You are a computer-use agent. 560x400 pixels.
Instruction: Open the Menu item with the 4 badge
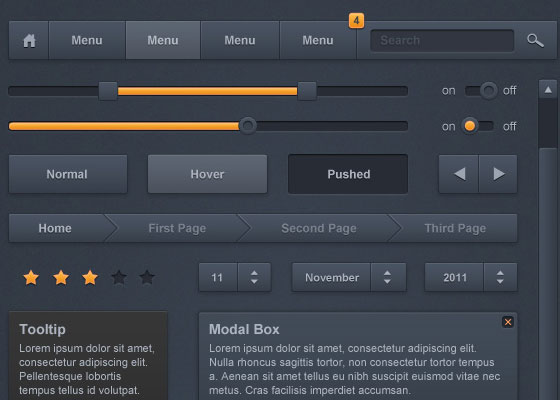318,40
